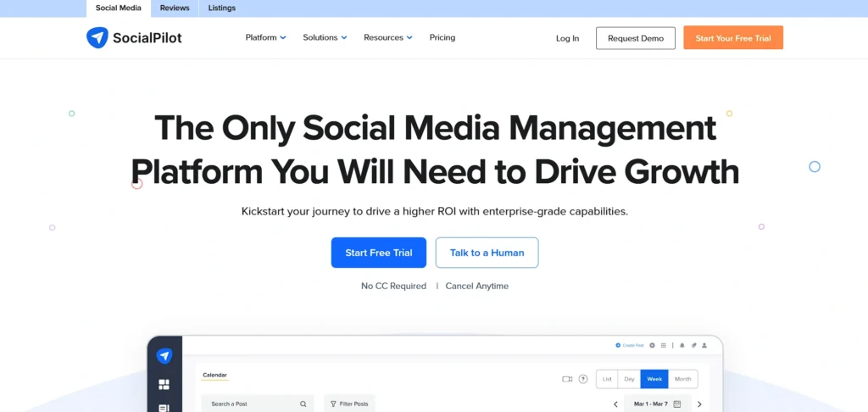The width and height of the screenshot is (868, 412).
Task: Click the Filter Posts button
Action: 349,404
